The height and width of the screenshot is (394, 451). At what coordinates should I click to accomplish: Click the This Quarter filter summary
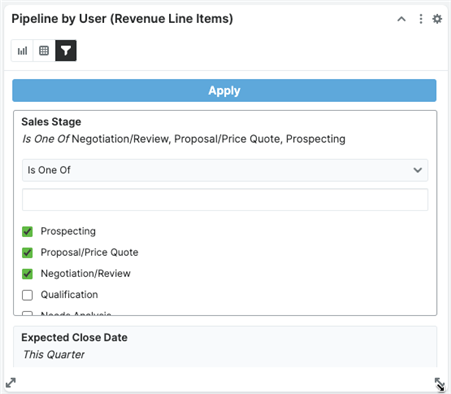click(54, 354)
